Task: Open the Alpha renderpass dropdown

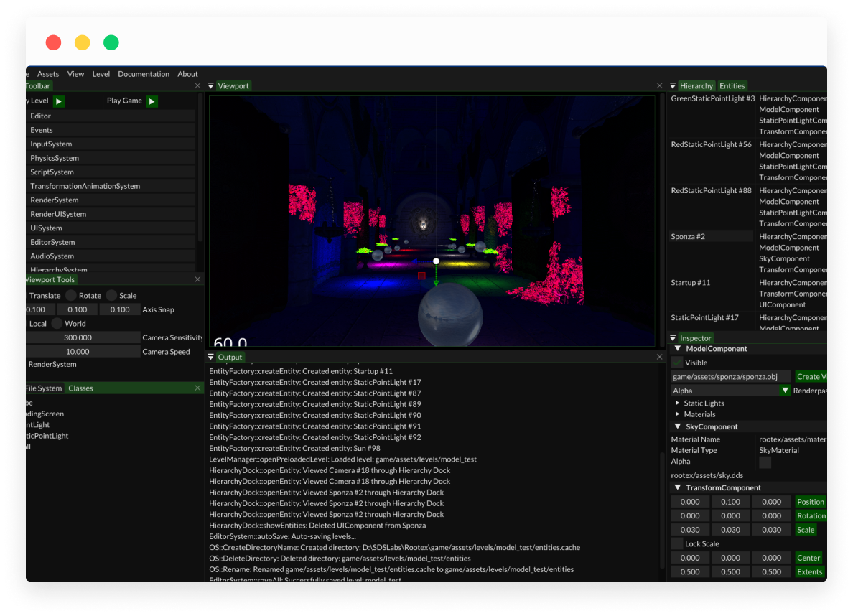Action: 785,391
